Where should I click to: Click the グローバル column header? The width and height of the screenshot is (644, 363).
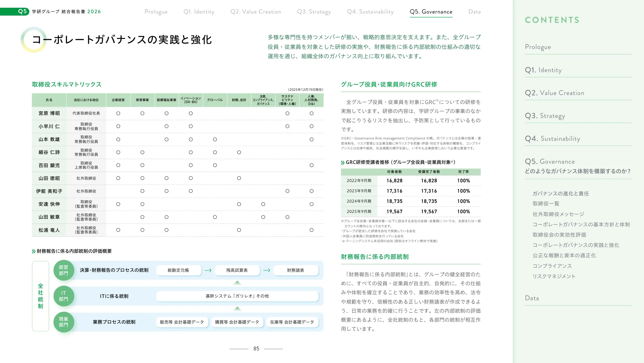click(x=215, y=100)
